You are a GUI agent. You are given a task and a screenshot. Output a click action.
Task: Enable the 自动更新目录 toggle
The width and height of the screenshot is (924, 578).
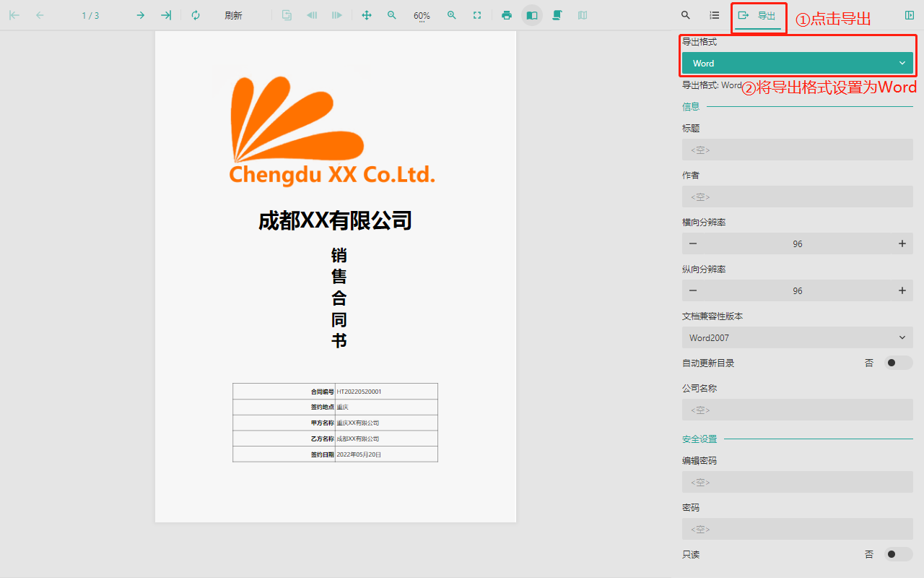899,363
